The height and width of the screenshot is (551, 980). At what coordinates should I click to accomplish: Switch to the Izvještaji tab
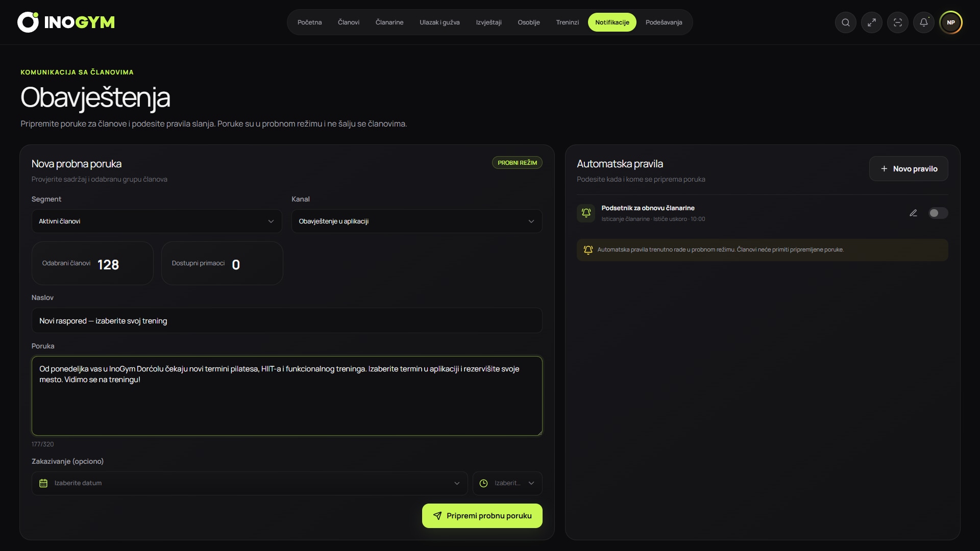click(488, 22)
